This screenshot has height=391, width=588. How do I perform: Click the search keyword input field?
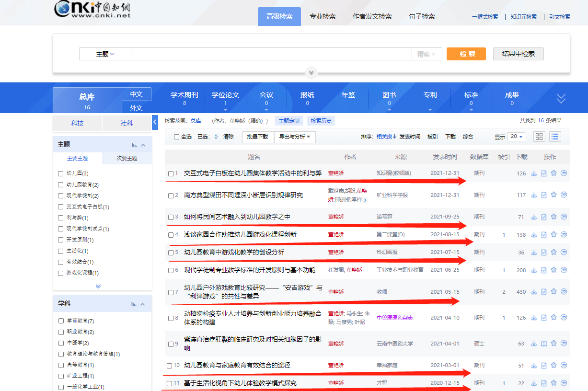click(271, 54)
